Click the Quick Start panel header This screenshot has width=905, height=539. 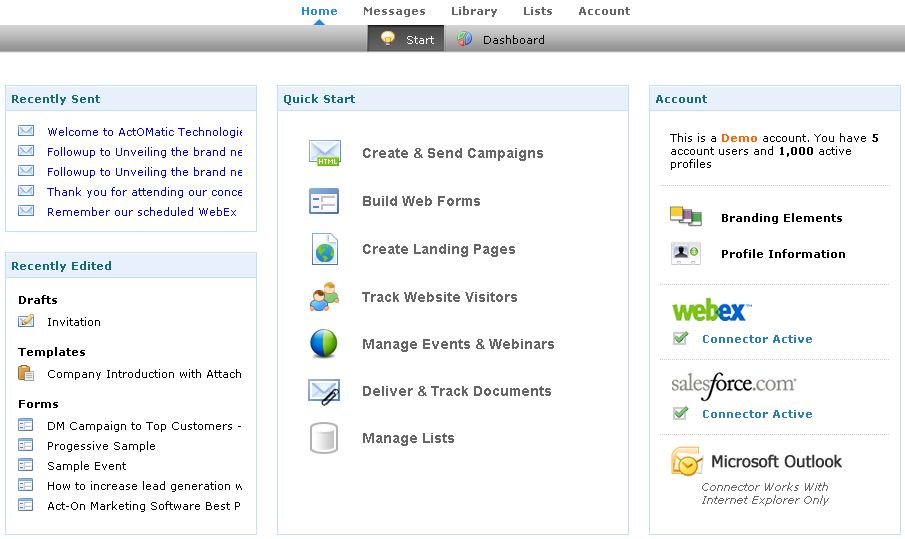tap(452, 99)
